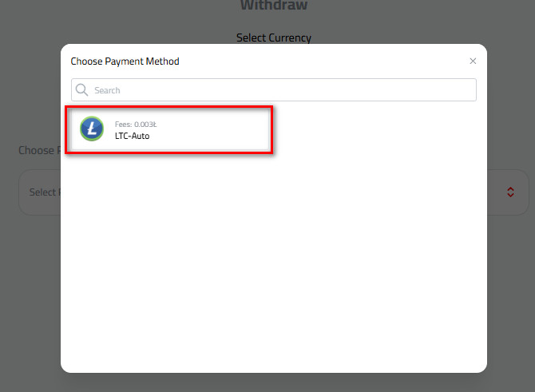The height and width of the screenshot is (392, 535).
Task: Click the 'Select Currency' label behind dialog
Action: coord(274,38)
